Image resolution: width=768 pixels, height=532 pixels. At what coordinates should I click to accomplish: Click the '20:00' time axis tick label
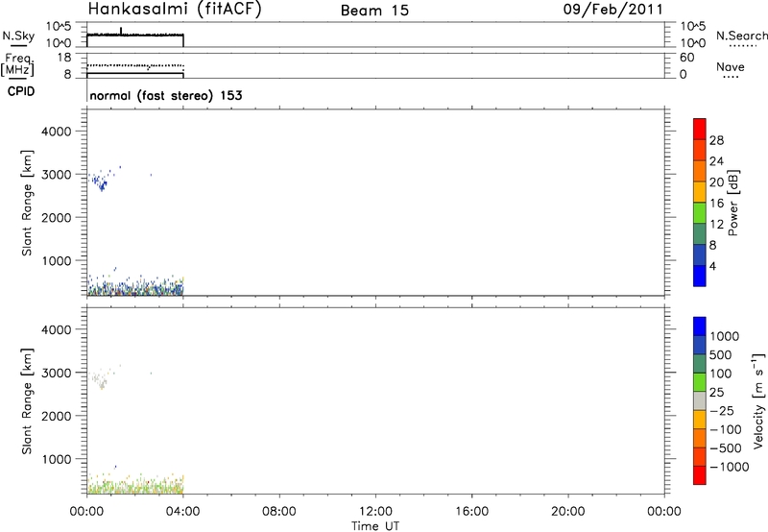568,512
